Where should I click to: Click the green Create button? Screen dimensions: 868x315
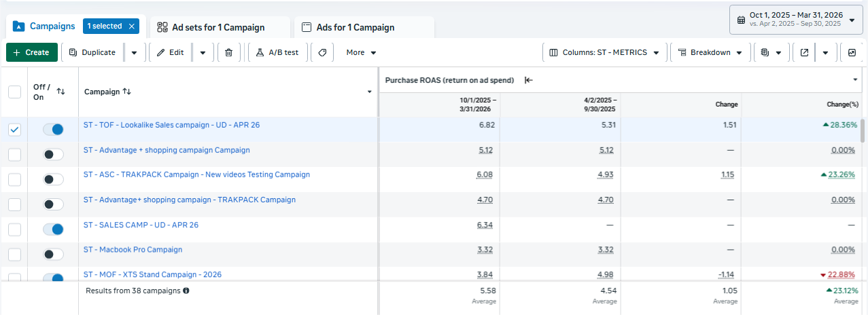pyautogui.click(x=32, y=52)
